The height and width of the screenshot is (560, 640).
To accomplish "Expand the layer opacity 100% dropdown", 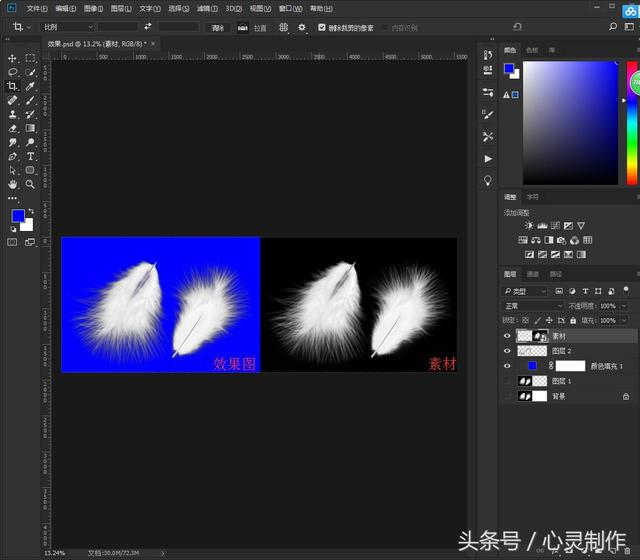I will [624, 306].
